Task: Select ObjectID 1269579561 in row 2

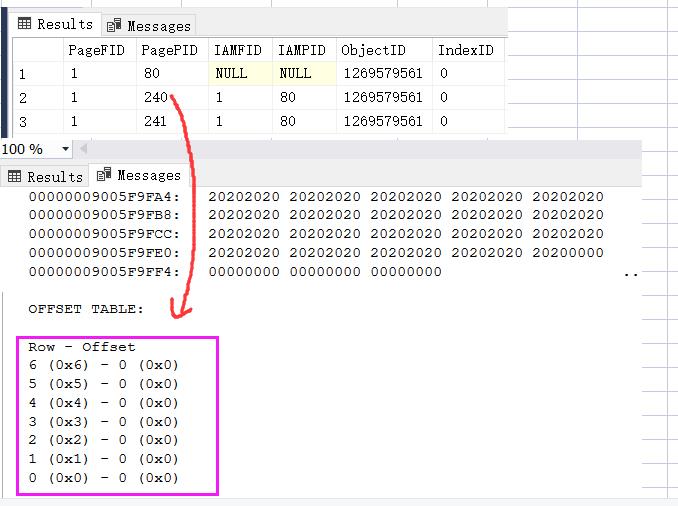Action: click(384, 97)
